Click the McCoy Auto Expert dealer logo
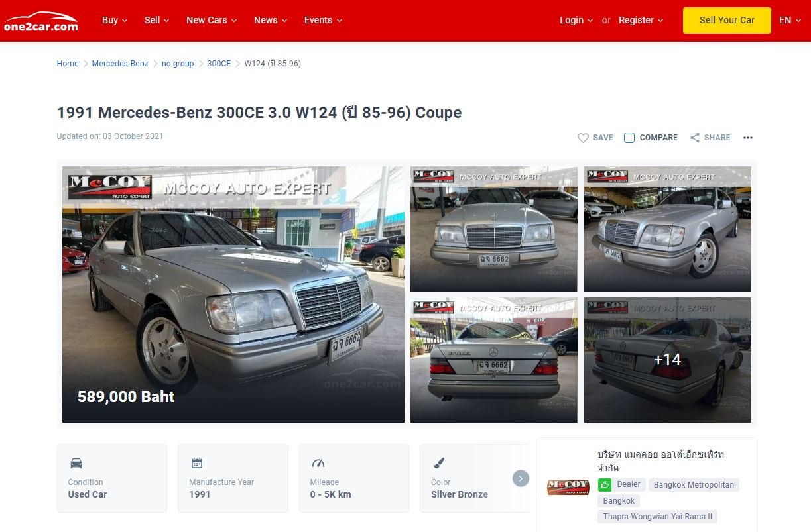Image resolution: width=811 pixels, height=532 pixels. pos(568,488)
